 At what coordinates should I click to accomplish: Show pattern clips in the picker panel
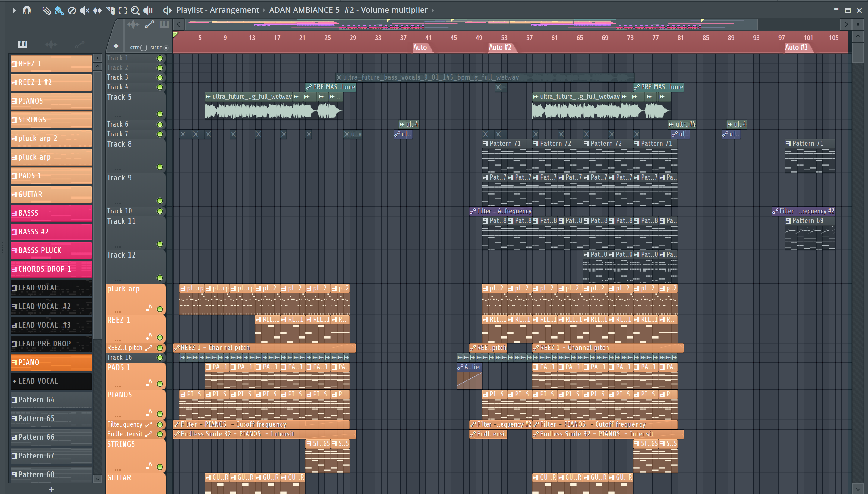tap(23, 44)
